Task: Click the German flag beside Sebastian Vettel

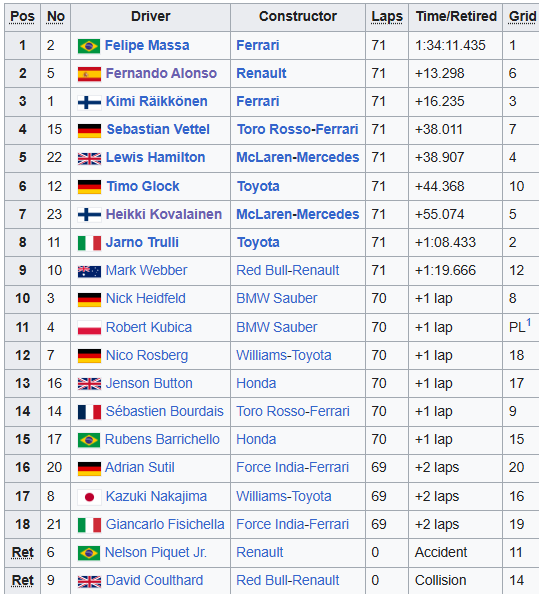Action: coord(89,130)
